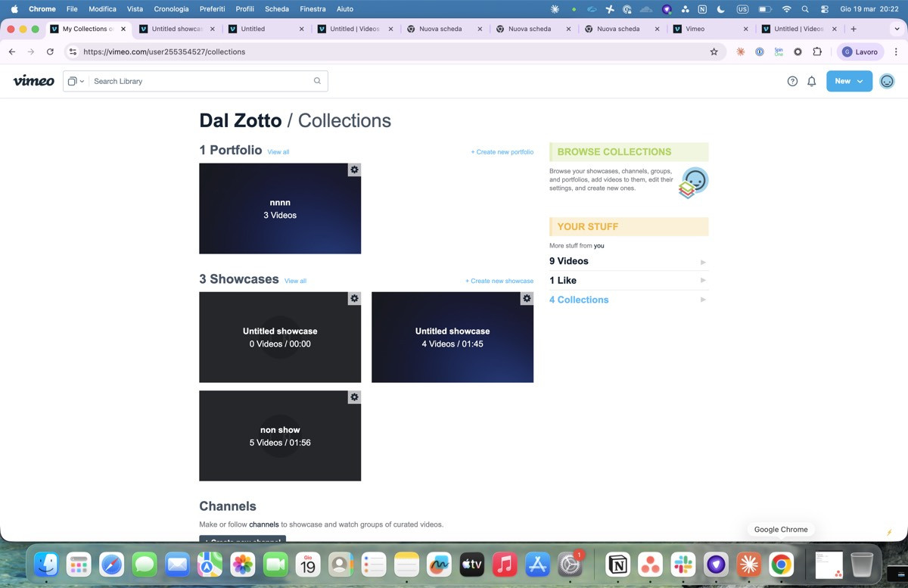Open the Preferiti menu

[x=213, y=9]
